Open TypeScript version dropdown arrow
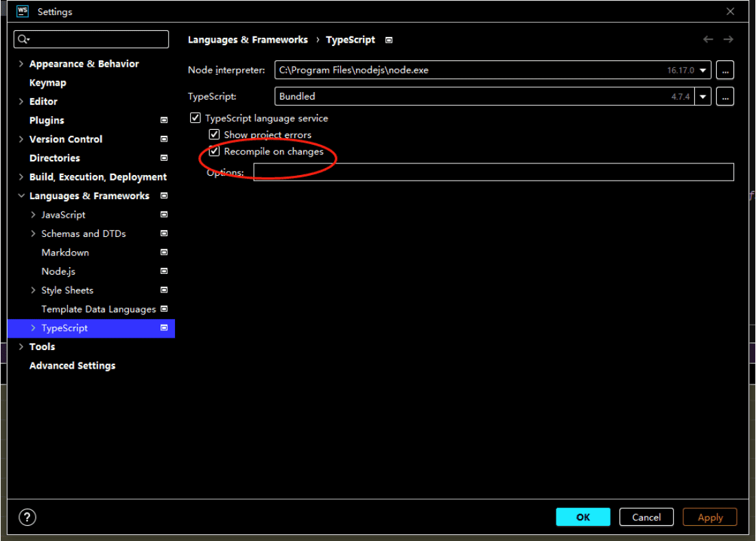 click(703, 97)
